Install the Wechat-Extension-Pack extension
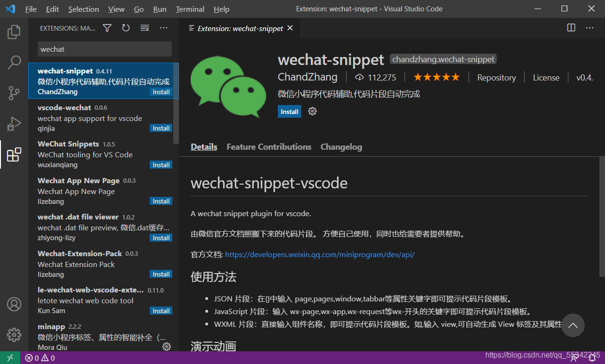The width and height of the screenshot is (605, 364). pyautogui.click(x=161, y=274)
